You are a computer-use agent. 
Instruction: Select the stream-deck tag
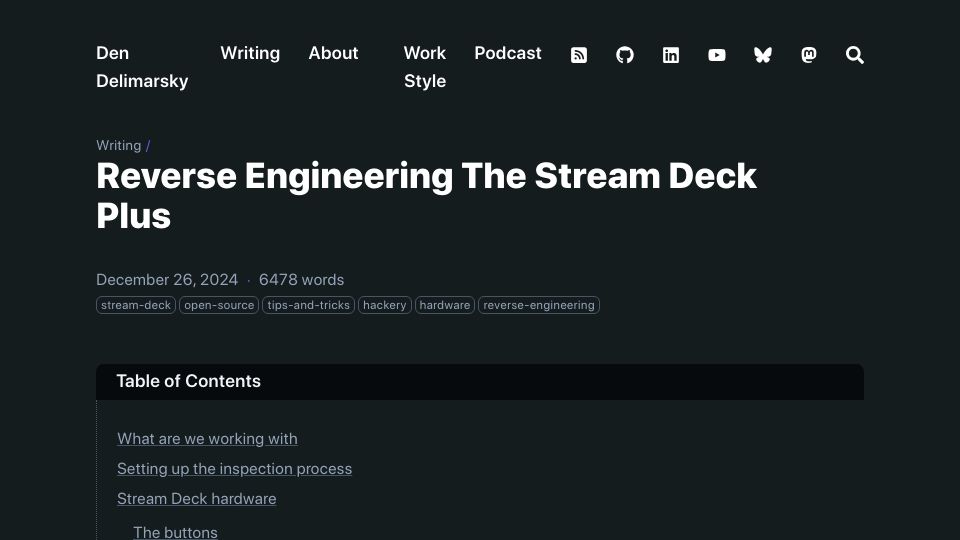(136, 305)
